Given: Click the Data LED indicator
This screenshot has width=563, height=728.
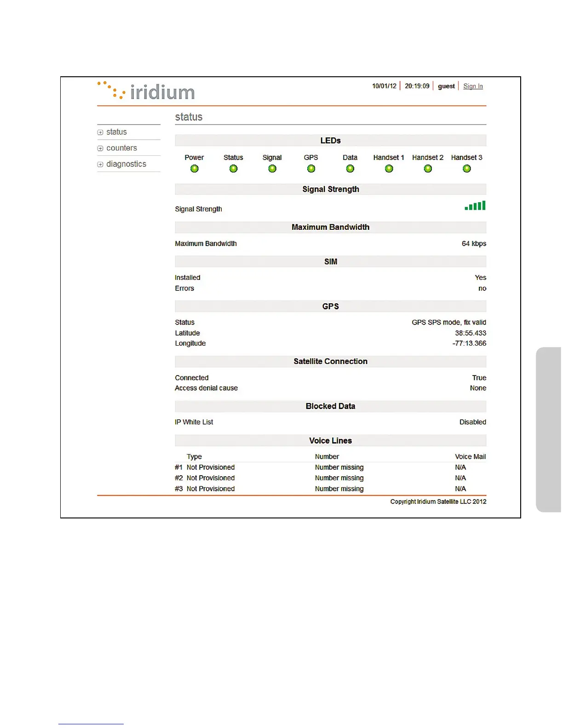Looking at the screenshot, I should point(350,169).
